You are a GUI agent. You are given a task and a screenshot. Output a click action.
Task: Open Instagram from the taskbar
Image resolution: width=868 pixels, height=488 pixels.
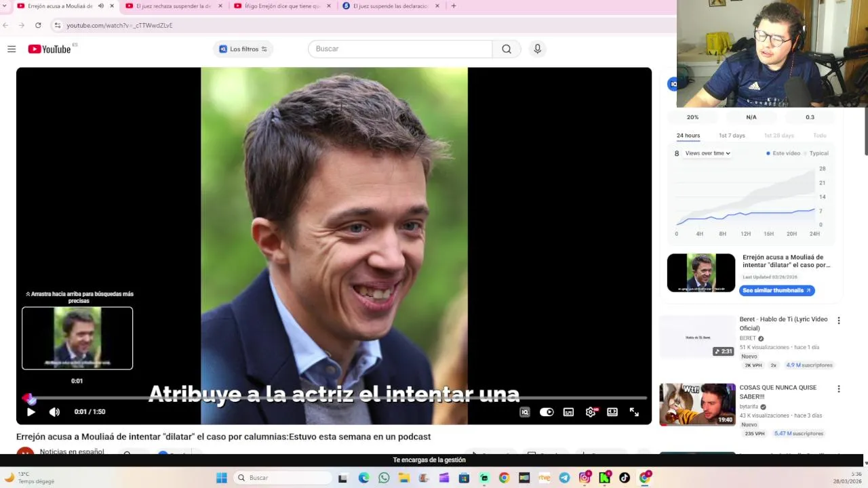[585, 478]
